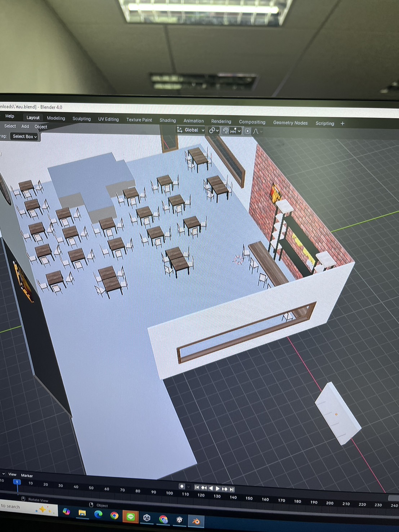Screen dimensions: 399x532
Task: Click the Blender icon in the taskbar
Action: click(196, 521)
